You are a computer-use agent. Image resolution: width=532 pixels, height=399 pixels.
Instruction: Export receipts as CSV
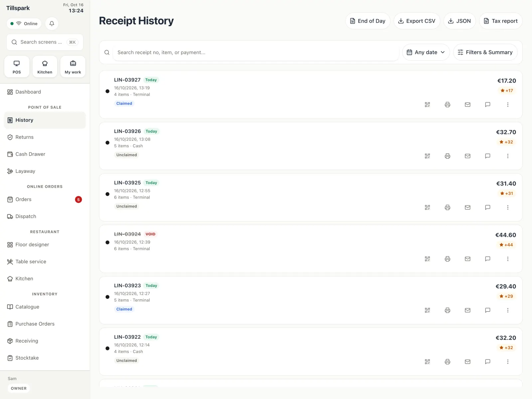coord(417,21)
